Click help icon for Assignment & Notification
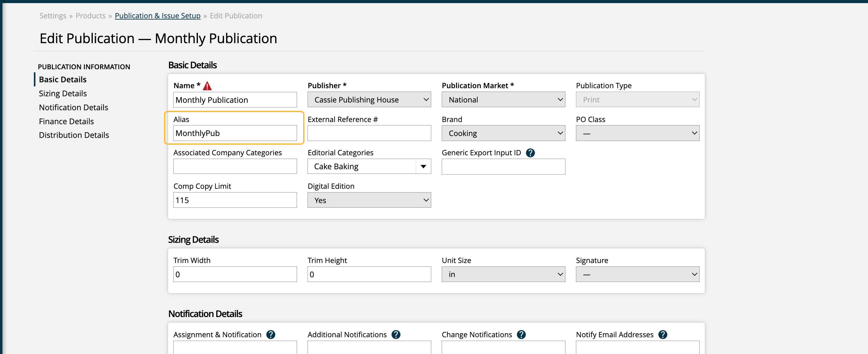868x354 pixels. click(271, 334)
